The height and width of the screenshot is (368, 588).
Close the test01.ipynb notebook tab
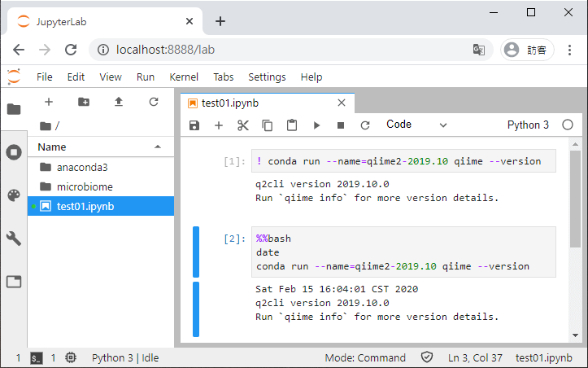(x=342, y=103)
